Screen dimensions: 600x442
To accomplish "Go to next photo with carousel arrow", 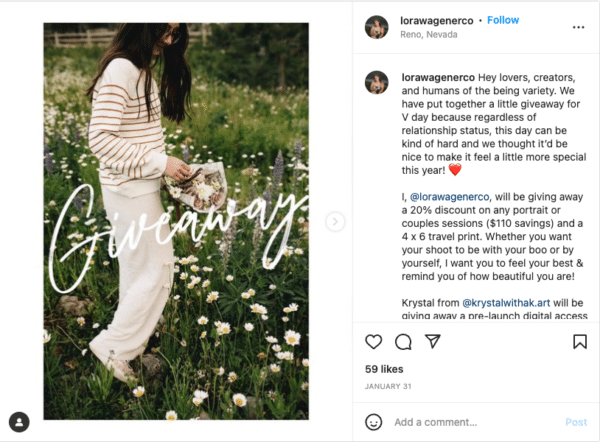I will [335, 222].
